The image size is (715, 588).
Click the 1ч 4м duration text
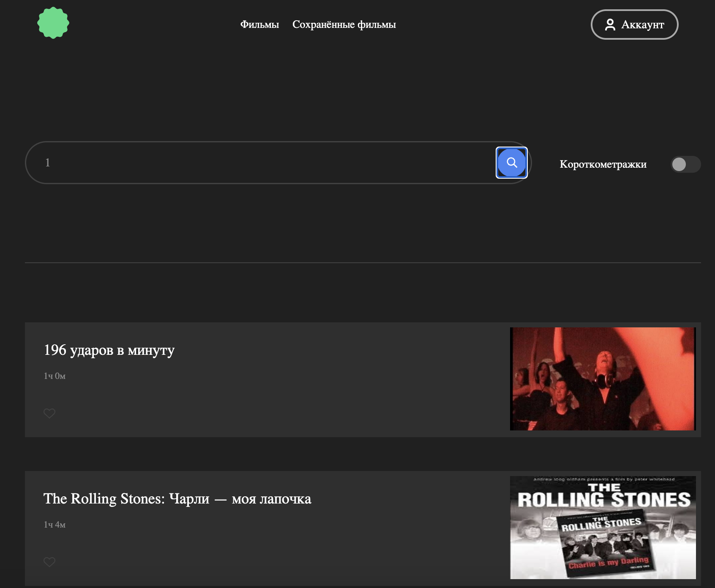(x=55, y=525)
